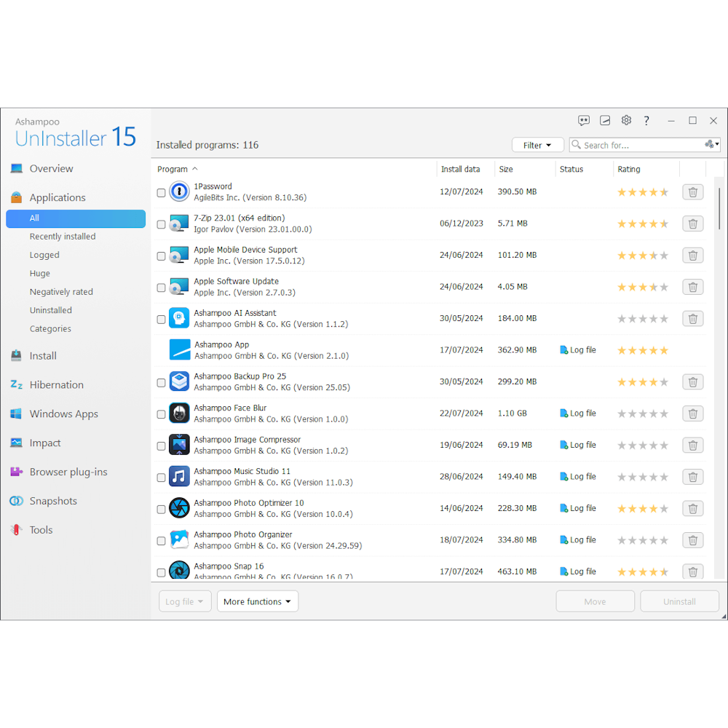
Task: Click trash icon for 1Password
Action: [693, 192]
